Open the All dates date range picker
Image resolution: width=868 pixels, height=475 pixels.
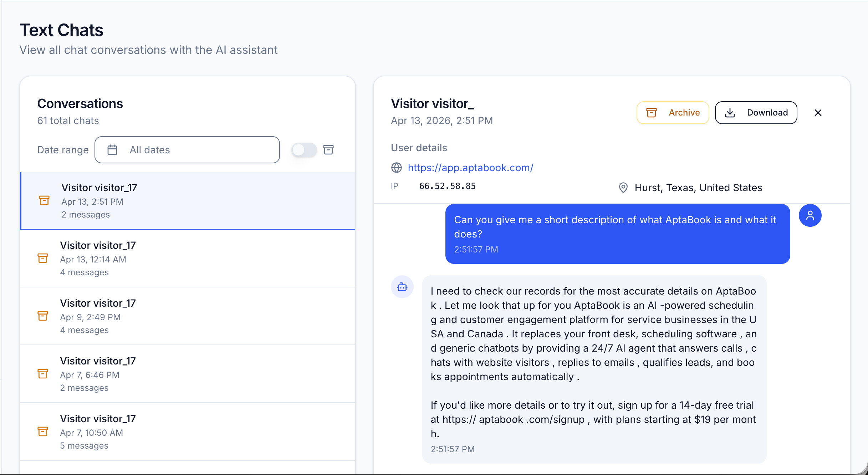click(187, 150)
